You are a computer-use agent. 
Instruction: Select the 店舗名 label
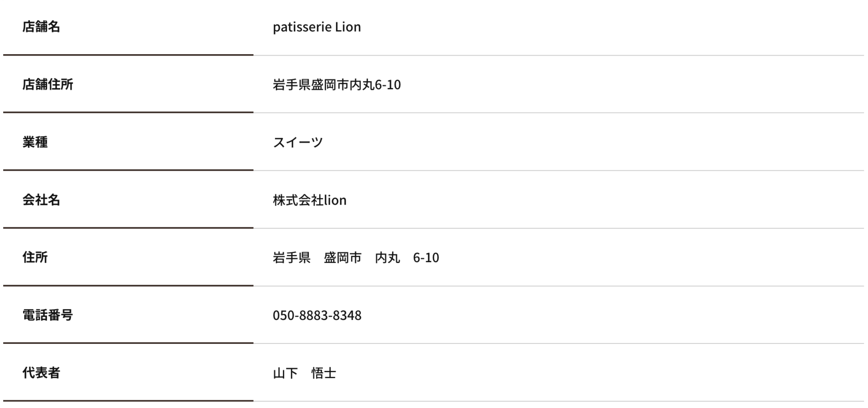click(41, 27)
